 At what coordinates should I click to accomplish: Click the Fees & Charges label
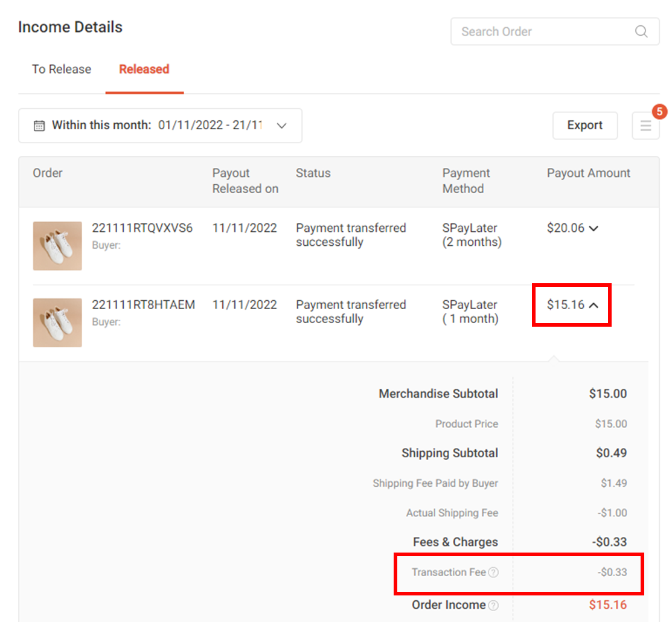[x=456, y=542]
